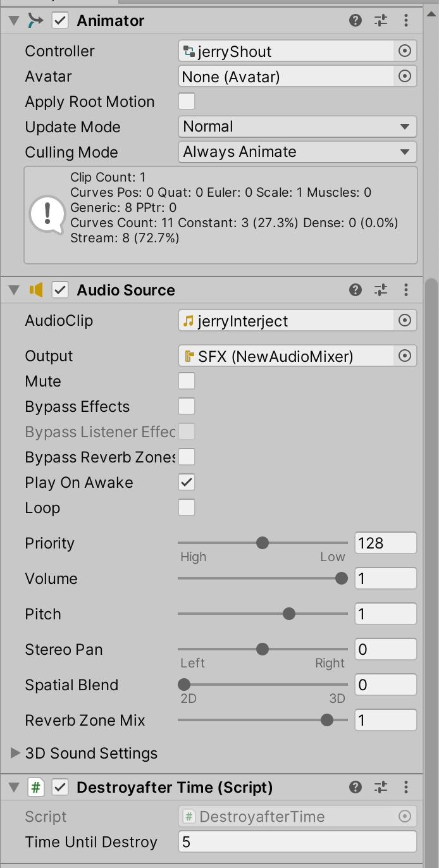
Task: Open the Animator component's three-dot menu
Action: pyautogui.click(x=406, y=21)
